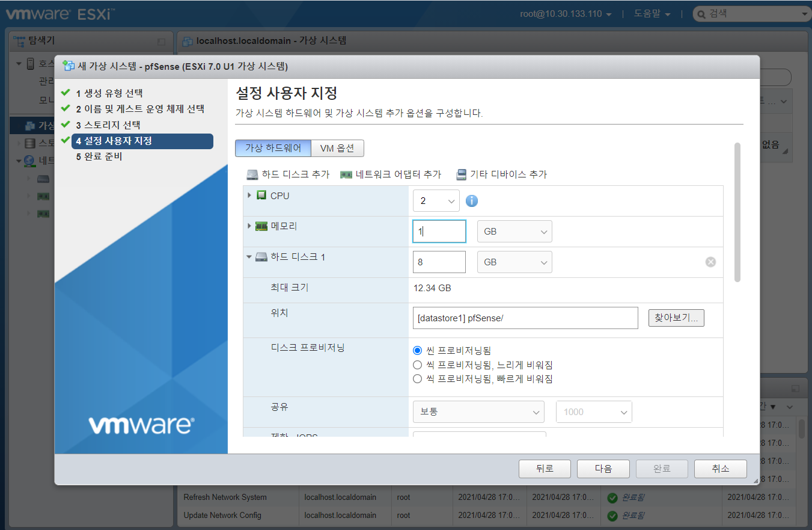The height and width of the screenshot is (530, 812).
Task: Click the memory size input field
Action: [x=439, y=231]
